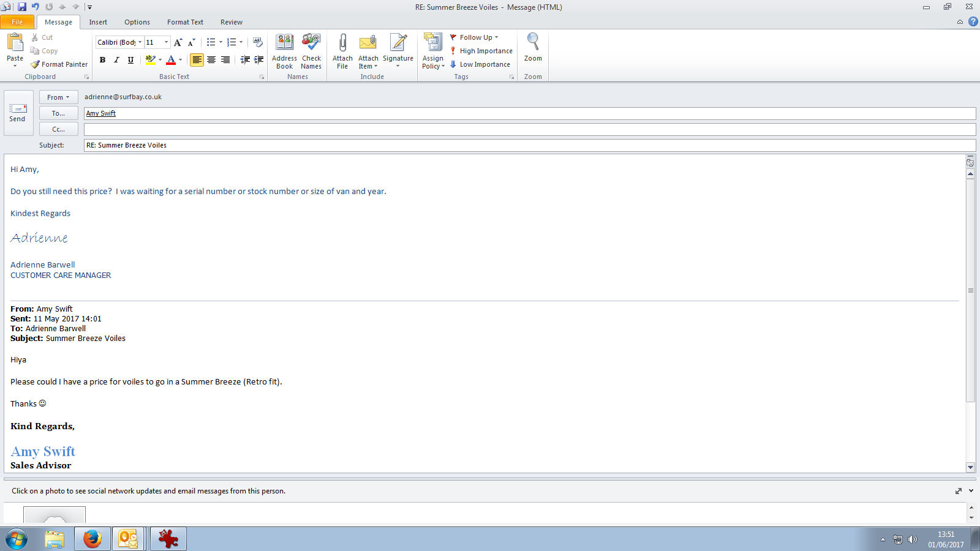Run Check Names on the recipients
980x551 pixels.
pyautogui.click(x=311, y=51)
